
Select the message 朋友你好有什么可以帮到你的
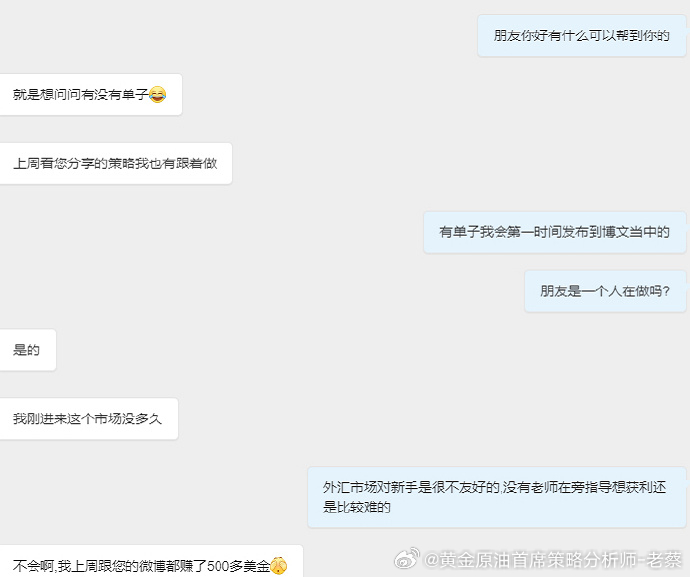582,36
